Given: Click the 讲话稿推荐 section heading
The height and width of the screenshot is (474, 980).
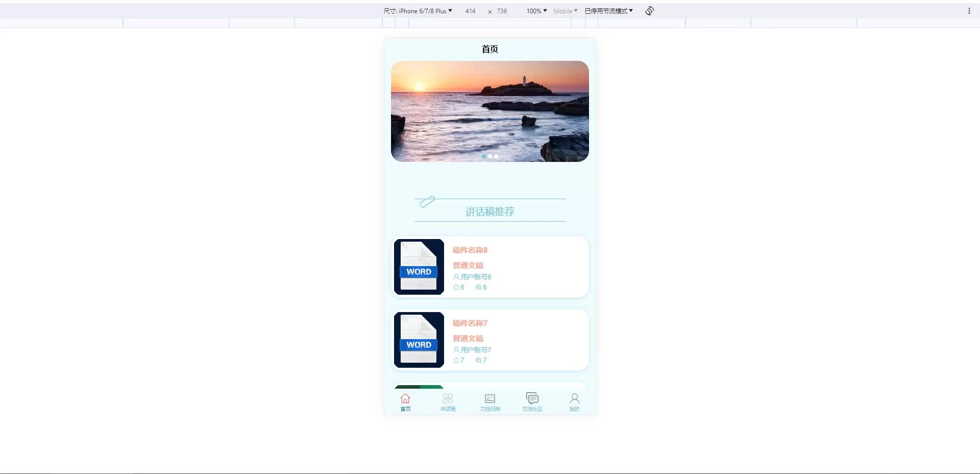Looking at the screenshot, I should tap(490, 211).
